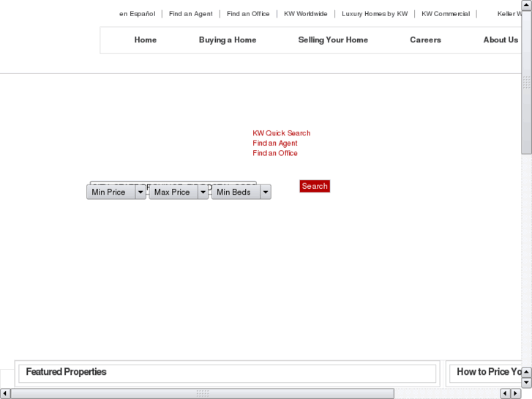This screenshot has width=532, height=399.
Task: Open the Min Price dropdown
Action: pyautogui.click(x=116, y=193)
